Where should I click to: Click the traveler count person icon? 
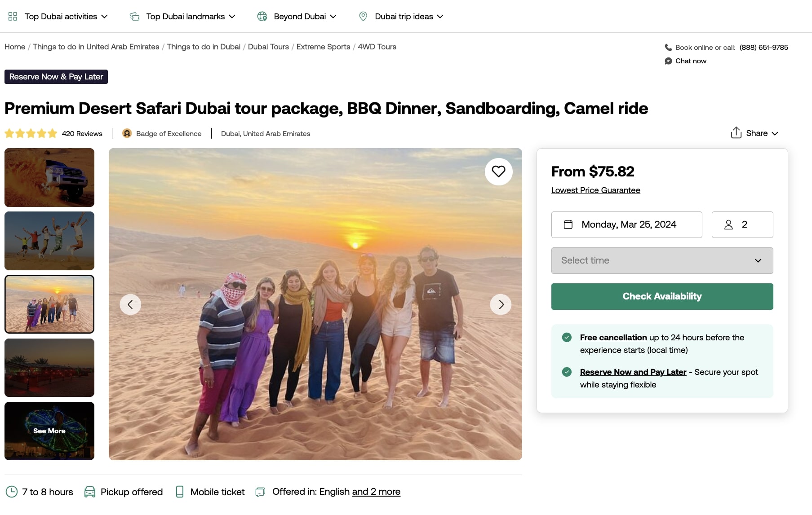[729, 224]
